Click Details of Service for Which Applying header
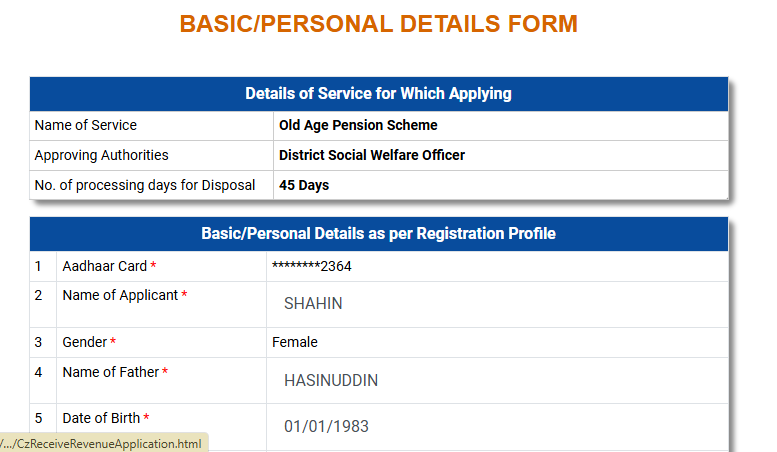Image resolution: width=777 pixels, height=452 pixels. [379, 94]
